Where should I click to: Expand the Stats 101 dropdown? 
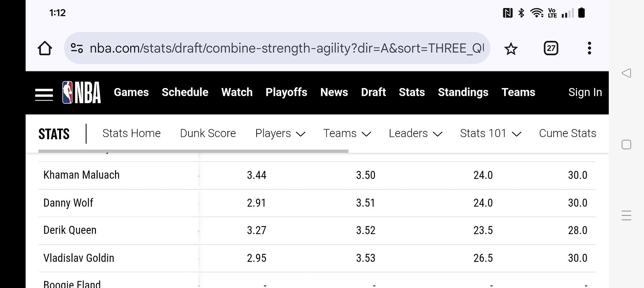(x=490, y=133)
